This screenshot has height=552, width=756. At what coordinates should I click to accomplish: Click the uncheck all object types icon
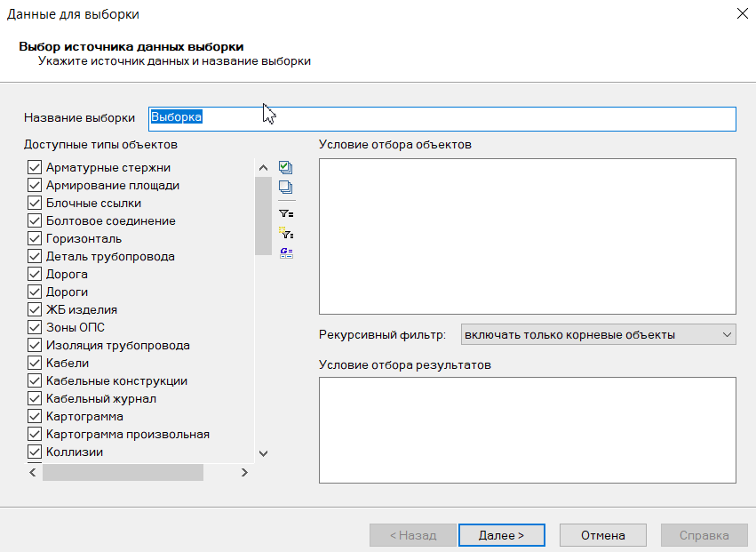[x=285, y=188]
